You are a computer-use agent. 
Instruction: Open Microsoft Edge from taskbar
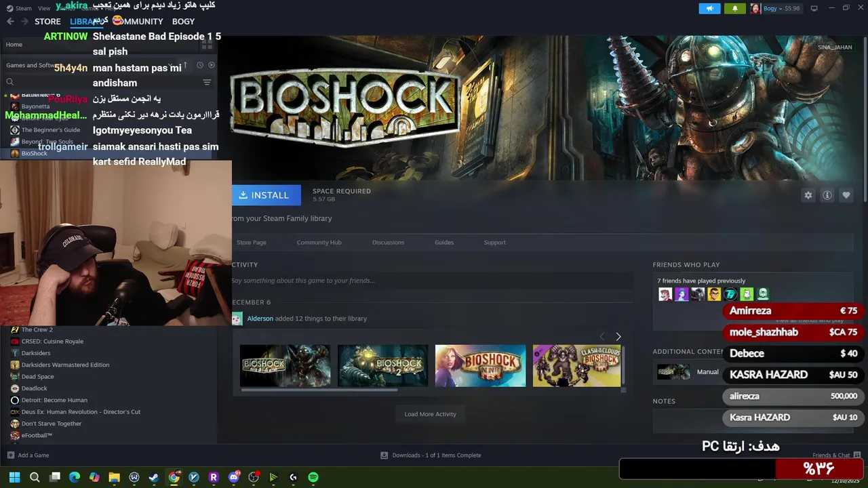point(75,477)
